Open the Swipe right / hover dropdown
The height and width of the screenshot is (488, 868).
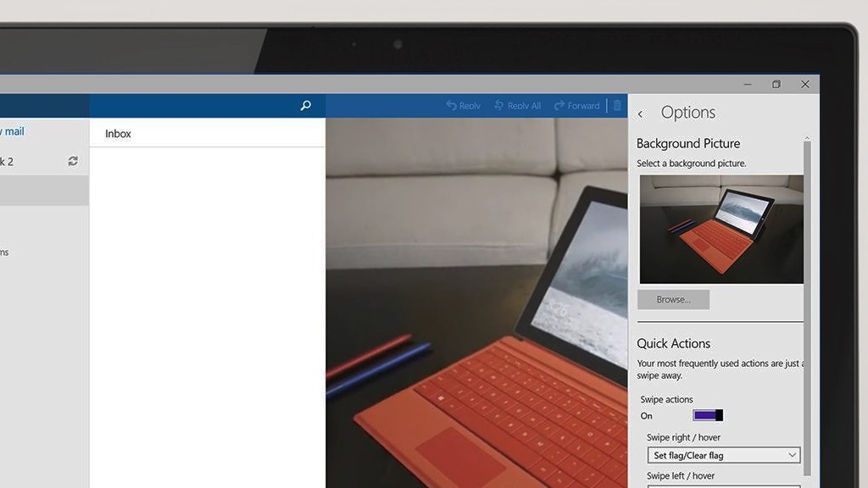723,455
